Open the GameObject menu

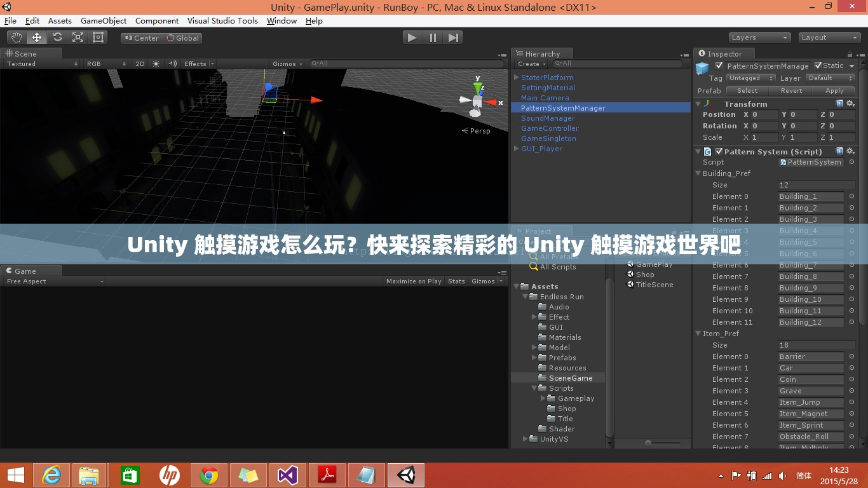click(x=104, y=20)
